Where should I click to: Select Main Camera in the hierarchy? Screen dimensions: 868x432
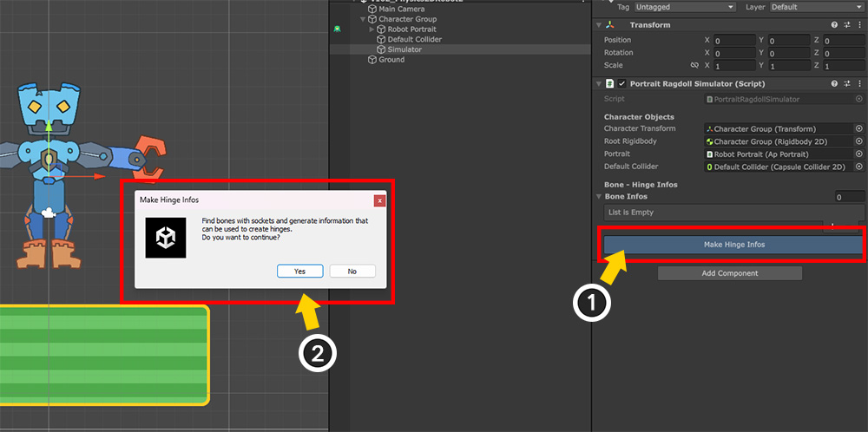[401, 9]
